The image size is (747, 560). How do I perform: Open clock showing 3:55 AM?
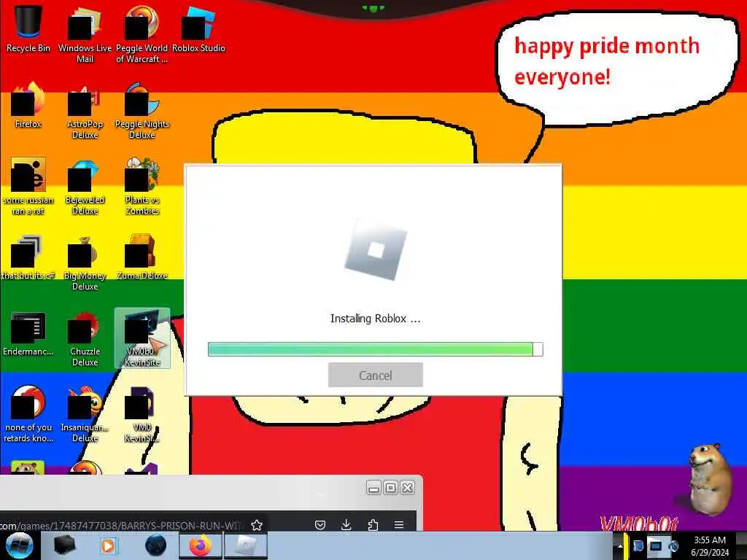[x=710, y=545]
